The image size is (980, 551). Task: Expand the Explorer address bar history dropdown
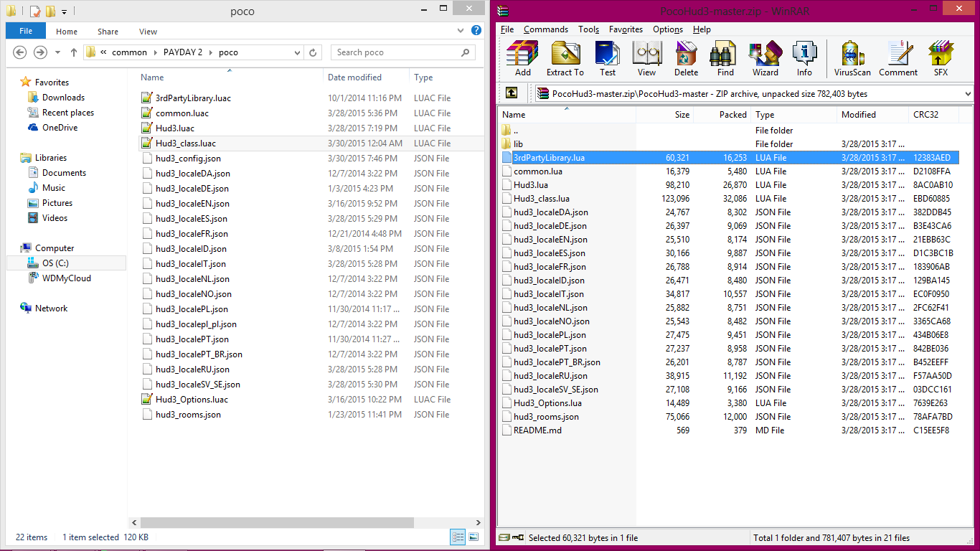[298, 52]
